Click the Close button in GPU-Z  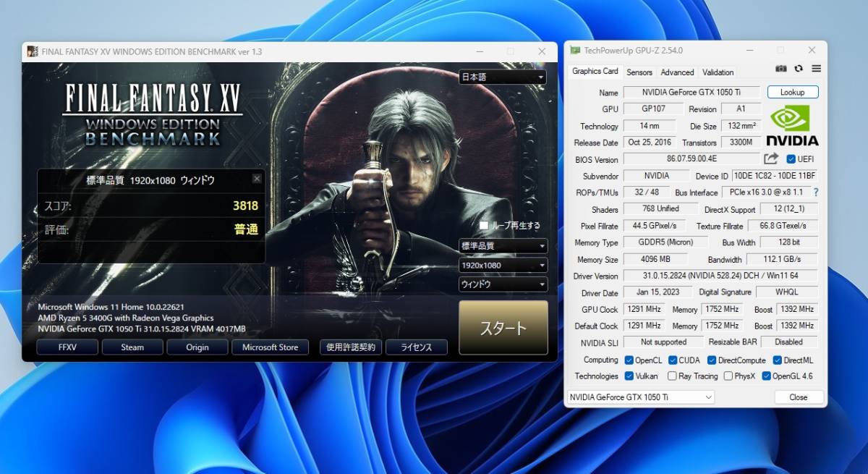tap(799, 397)
